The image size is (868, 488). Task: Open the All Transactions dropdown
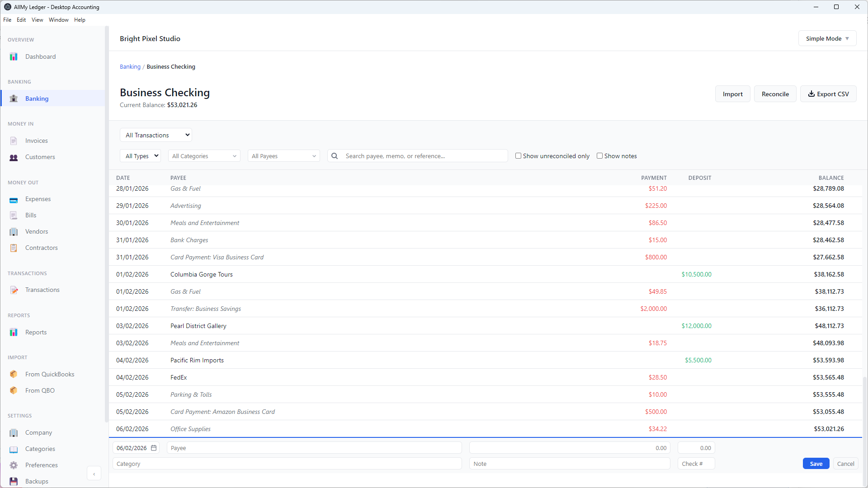point(156,135)
